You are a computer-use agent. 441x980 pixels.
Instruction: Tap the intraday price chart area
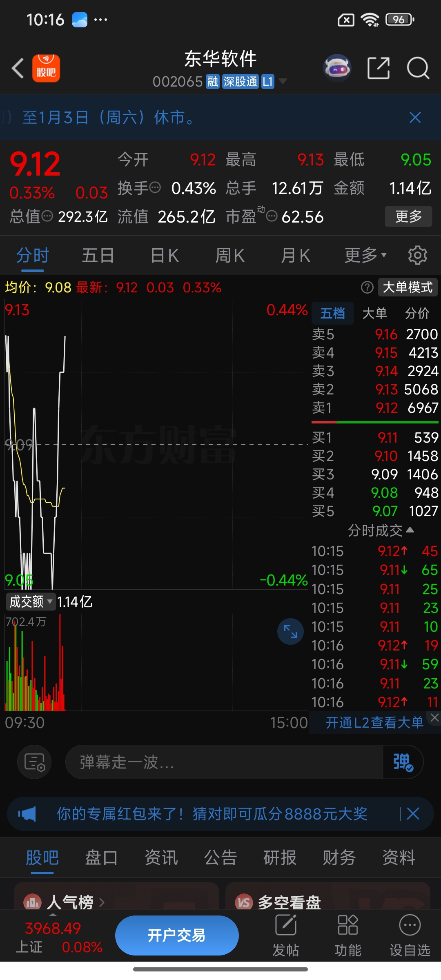(156, 444)
